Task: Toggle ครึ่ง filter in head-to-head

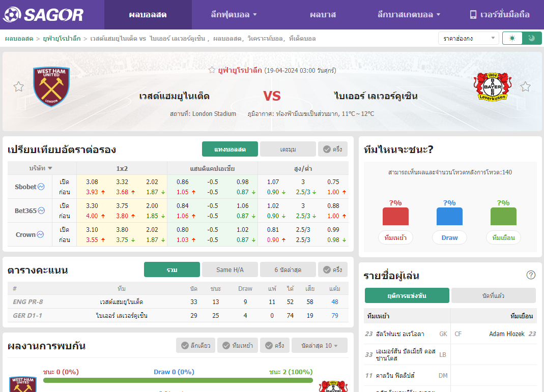Action: click(275, 345)
